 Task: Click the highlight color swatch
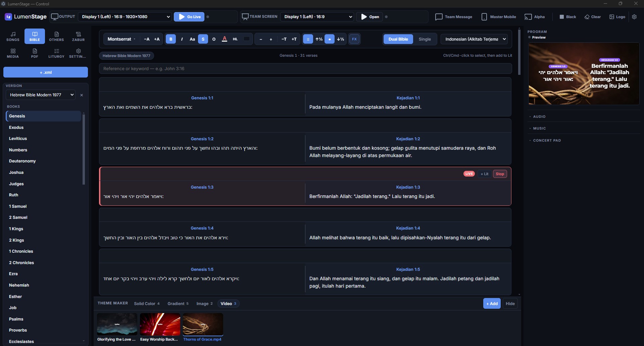pyautogui.click(x=247, y=39)
